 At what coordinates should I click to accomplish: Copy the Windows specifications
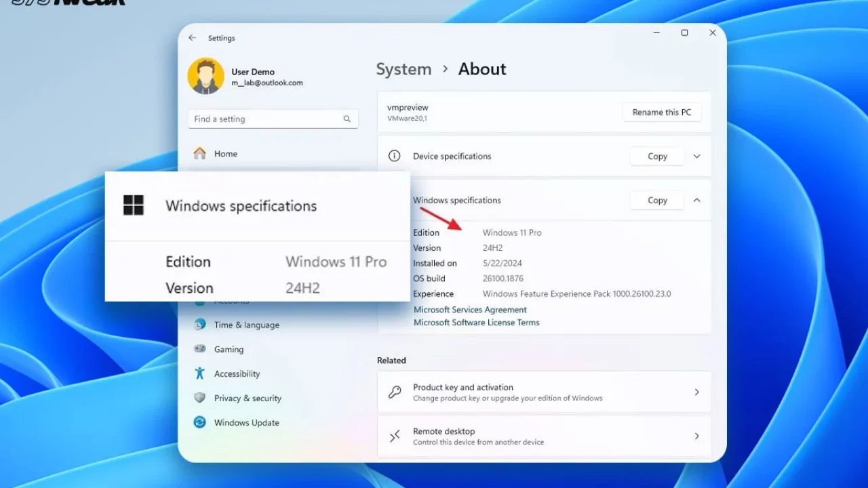[656, 201]
